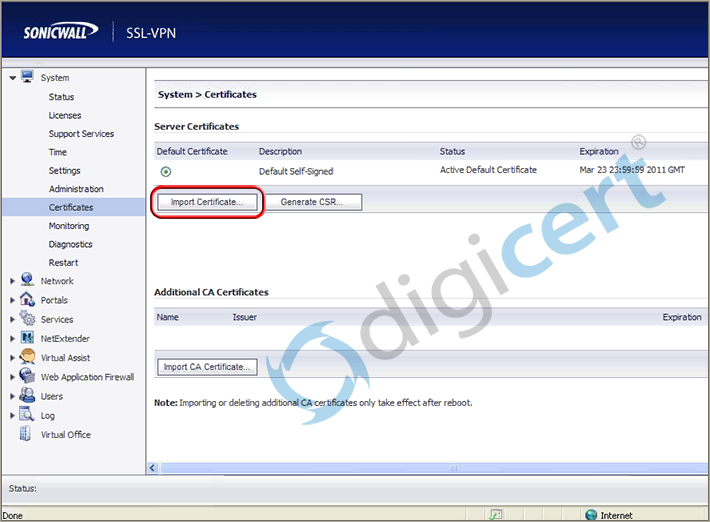Click the Network icon in sidebar
Image resolution: width=710 pixels, height=522 pixels.
pyautogui.click(x=28, y=281)
